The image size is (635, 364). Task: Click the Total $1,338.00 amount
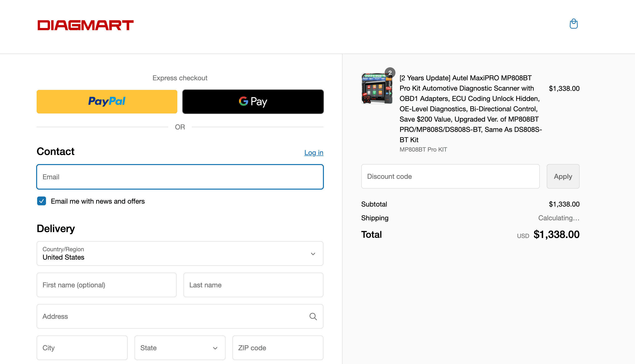(556, 235)
